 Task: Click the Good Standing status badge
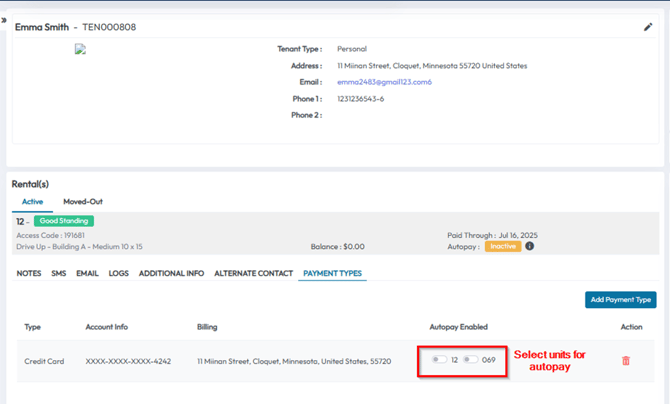tap(63, 221)
